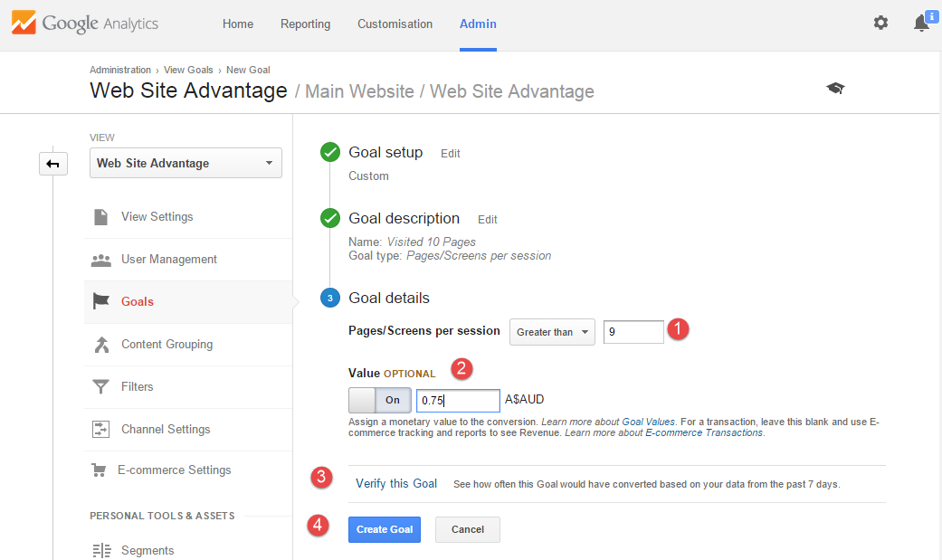Click the Custom goal setup text

[x=369, y=176]
